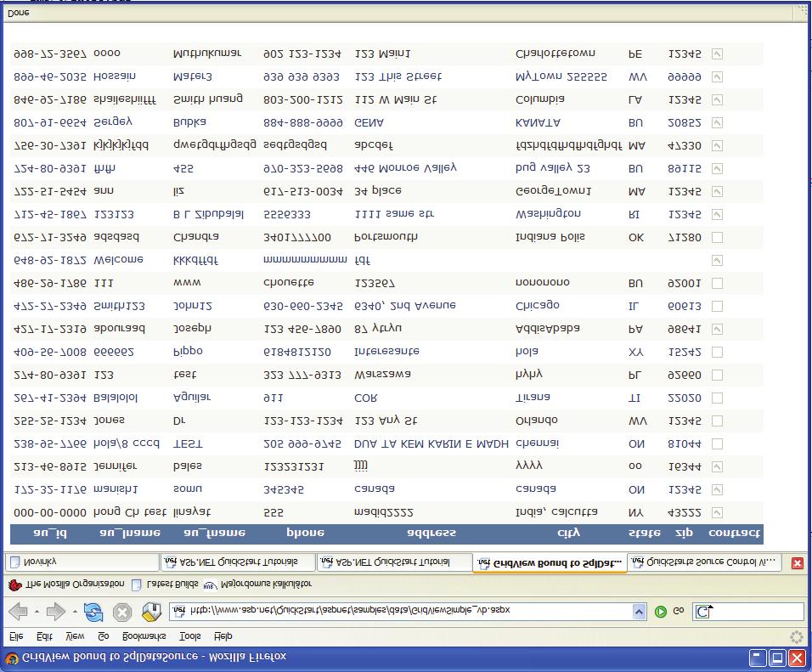The height and width of the screenshot is (672, 812).
Task: Click the Home icon in the toolbar
Action: (x=151, y=612)
